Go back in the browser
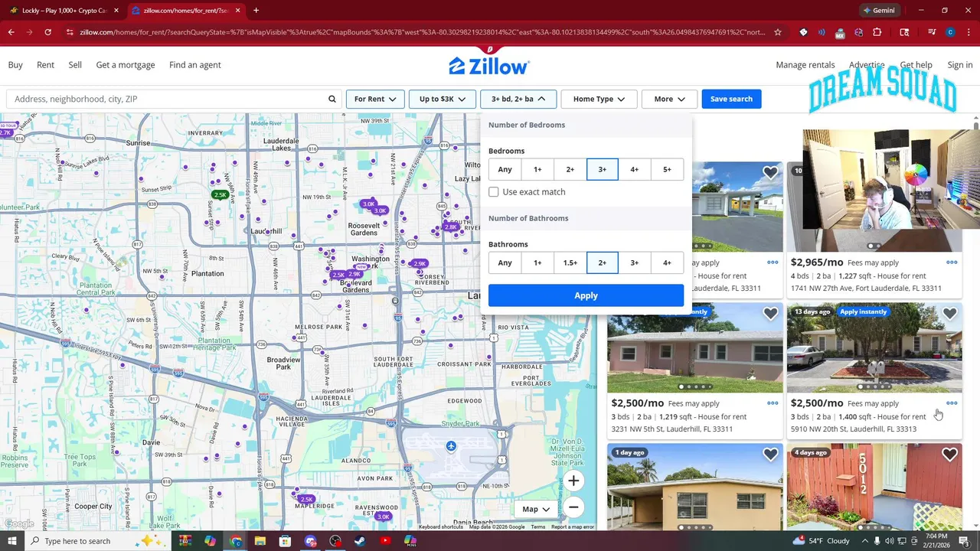This screenshot has height=551, width=980. click(x=11, y=32)
